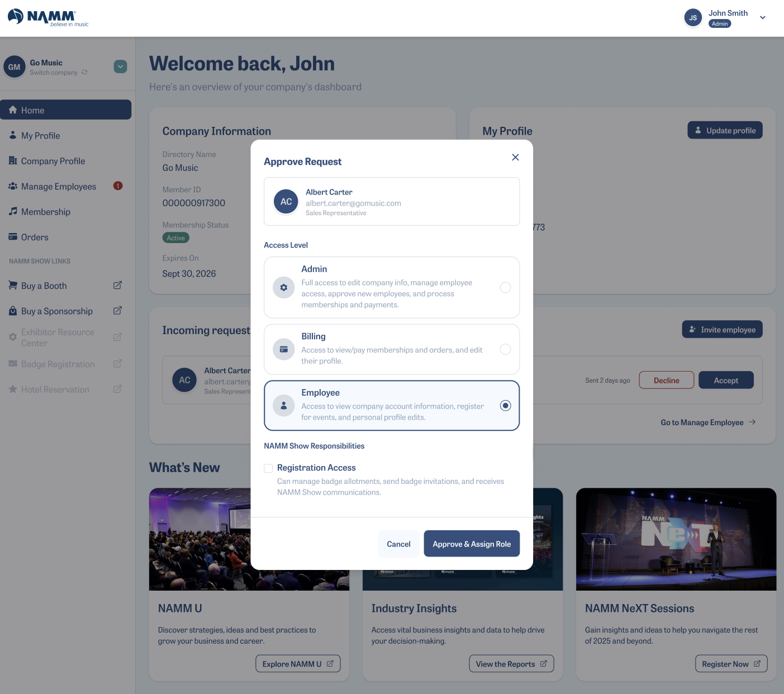Viewport: 784px width, 694px height.
Task: Open the Hotel Reservation external link icon
Action: tap(117, 389)
